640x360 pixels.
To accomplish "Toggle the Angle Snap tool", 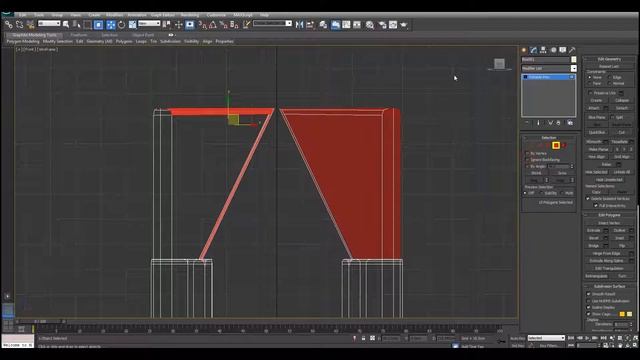I will 213,25.
